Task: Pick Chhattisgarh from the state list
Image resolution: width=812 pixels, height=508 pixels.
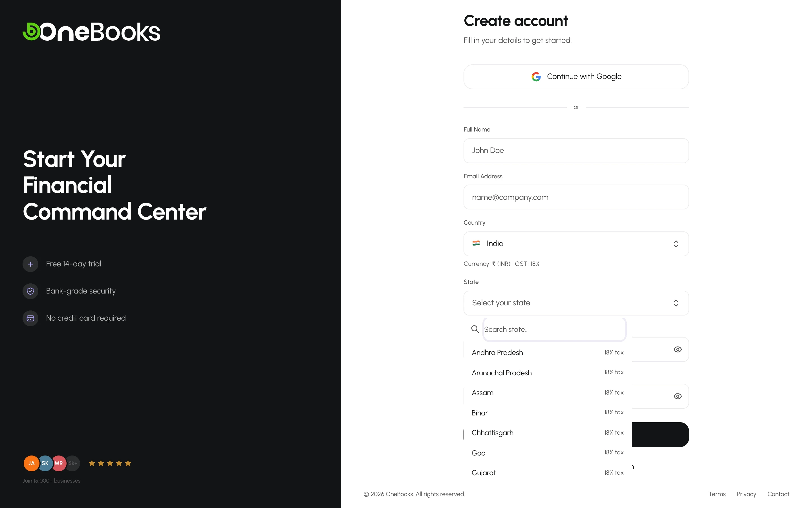Action: [x=548, y=433]
